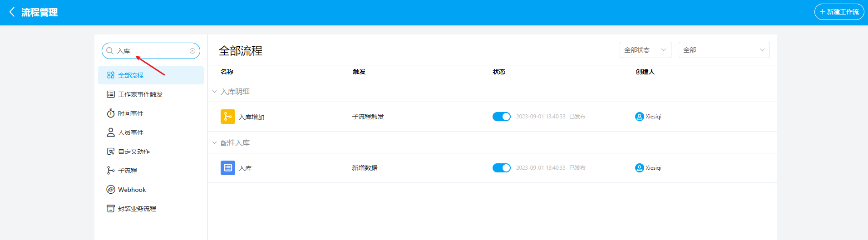
Task: Click 子流程触发 trigger text
Action: 368,117
